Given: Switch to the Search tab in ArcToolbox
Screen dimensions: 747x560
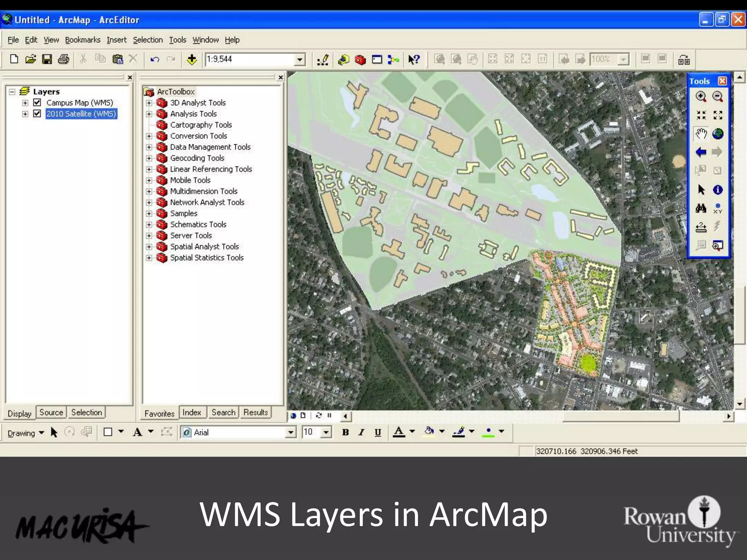Looking at the screenshot, I should 223,412.
